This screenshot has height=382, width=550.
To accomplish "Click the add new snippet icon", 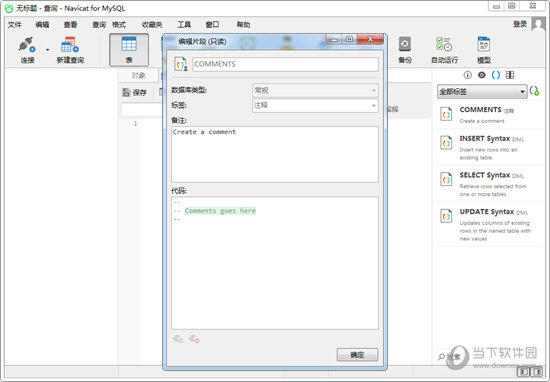I will [535, 91].
